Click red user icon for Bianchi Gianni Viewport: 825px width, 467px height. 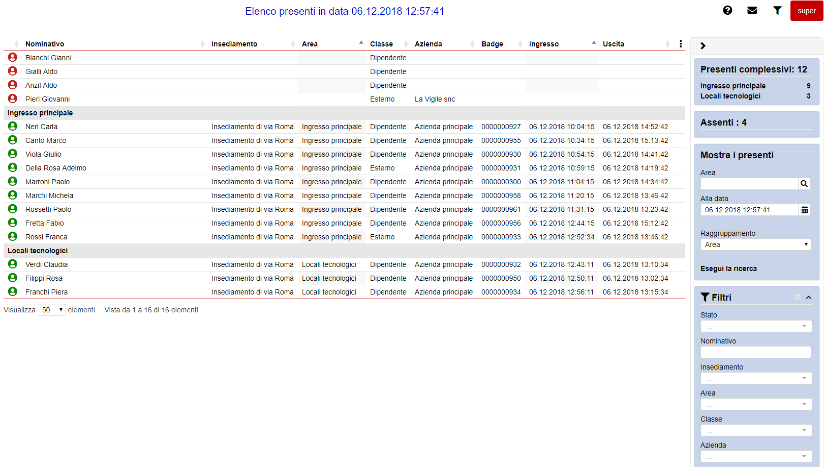coord(13,58)
